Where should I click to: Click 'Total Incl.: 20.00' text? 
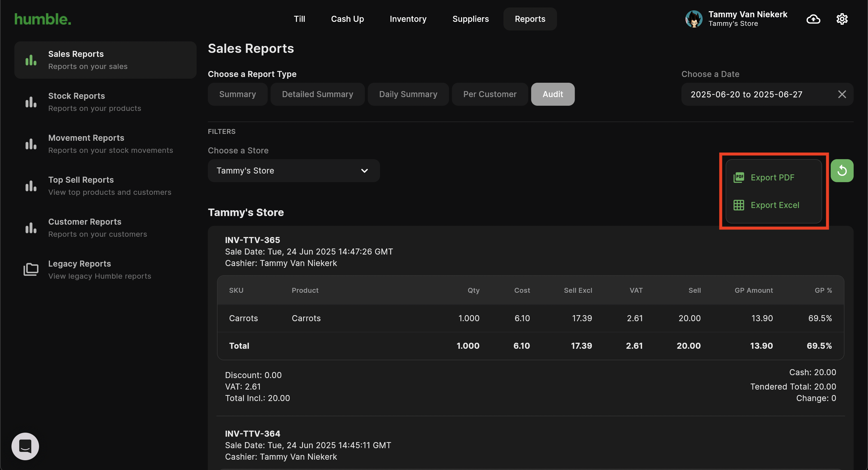coord(257,398)
